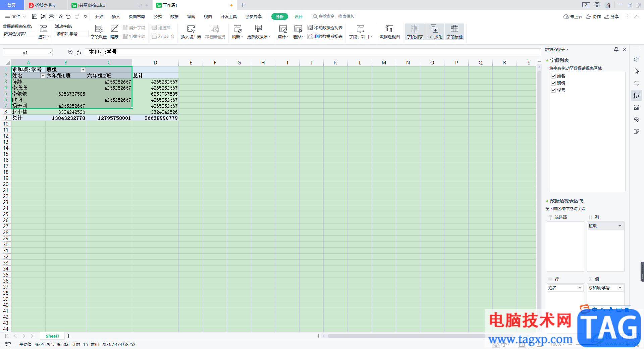Open the 班级 dropdown in the columns area

tap(620, 226)
